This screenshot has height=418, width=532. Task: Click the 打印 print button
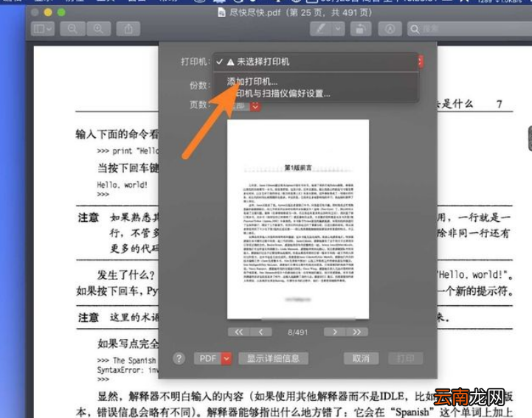pyautogui.click(x=405, y=358)
